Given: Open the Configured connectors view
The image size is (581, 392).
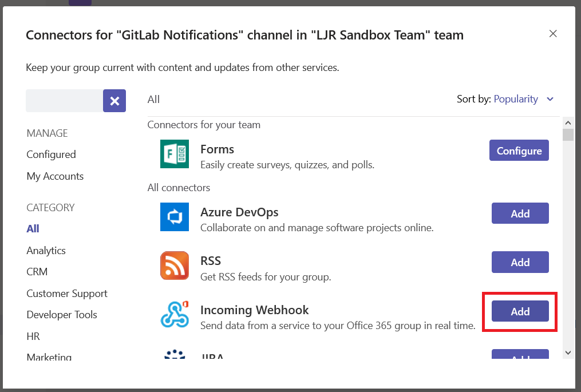Looking at the screenshot, I should (50, 154).
